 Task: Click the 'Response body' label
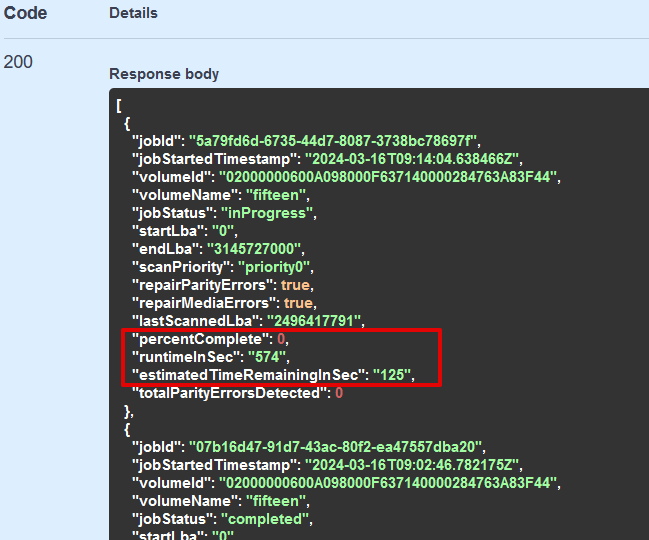(164, 74)
